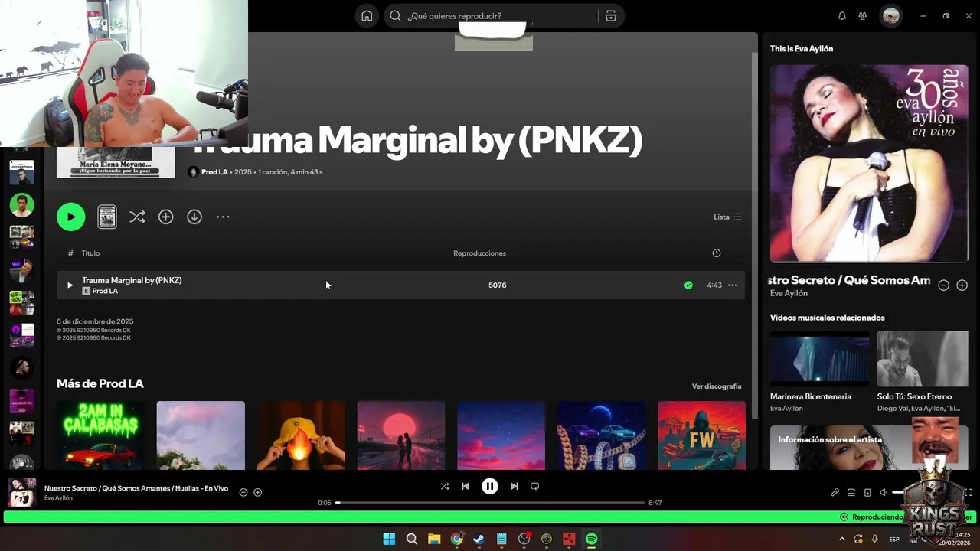Mute volume with speaker icon
The height and width of the screenshot is (551, 980).
pyautogui.click(x=884, y=493)
